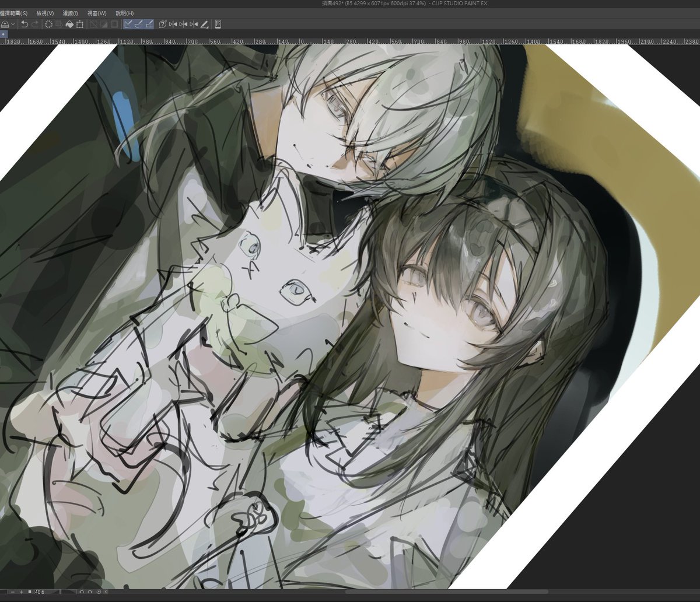Click the third mirror-triangles icon before the pen icon

coord(194,24)
